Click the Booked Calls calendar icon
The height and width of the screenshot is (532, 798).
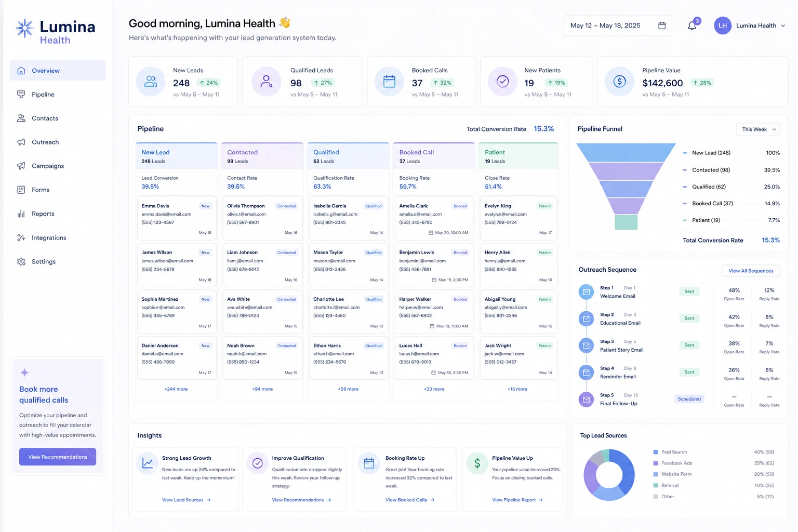click(x=389, y=82)
